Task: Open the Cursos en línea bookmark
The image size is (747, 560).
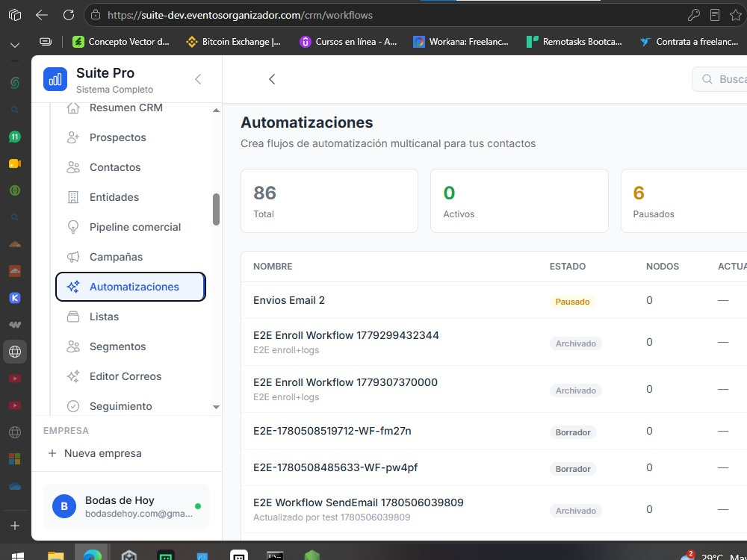Action: click(348, 42)
